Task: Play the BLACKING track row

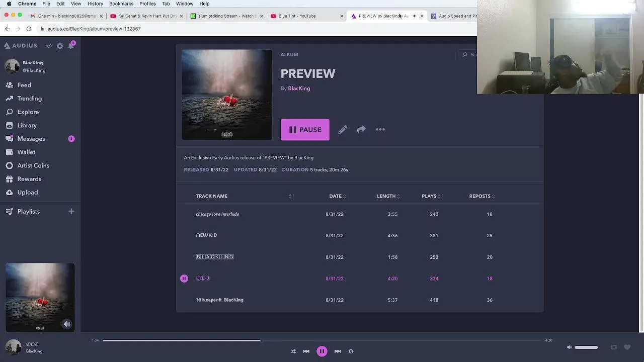Action: pos(360,257)
